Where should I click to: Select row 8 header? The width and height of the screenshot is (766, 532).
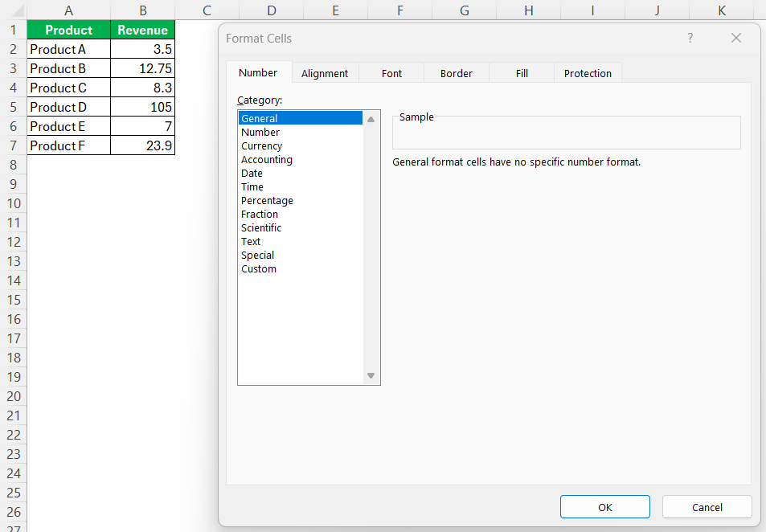coord(14,165)
